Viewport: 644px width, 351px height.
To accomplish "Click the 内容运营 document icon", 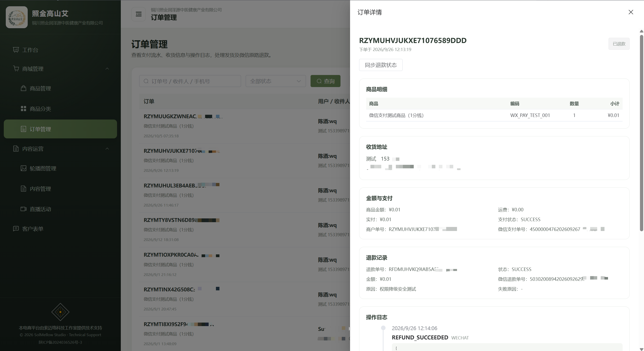I will (x=16, y=148).
